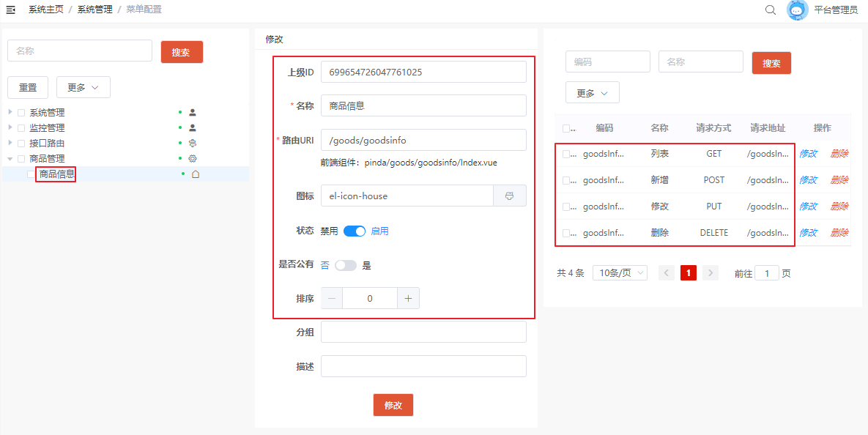Check the checkbox for the GET 列表 row
Viewport: 868px width, 435px height.
tap(566, 155)
